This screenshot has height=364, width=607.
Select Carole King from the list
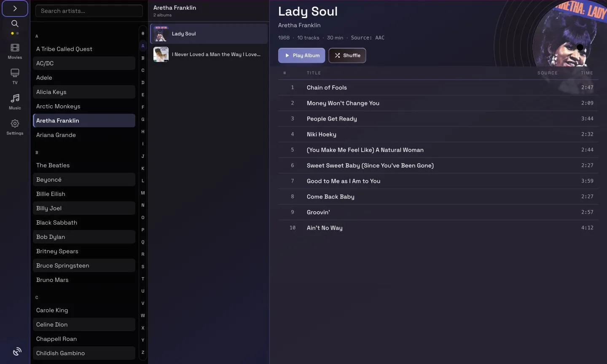(84, 310)
